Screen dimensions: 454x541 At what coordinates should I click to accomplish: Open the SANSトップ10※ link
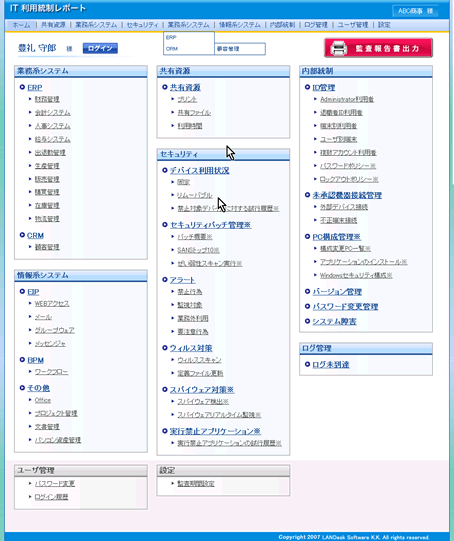coord(198,250)
